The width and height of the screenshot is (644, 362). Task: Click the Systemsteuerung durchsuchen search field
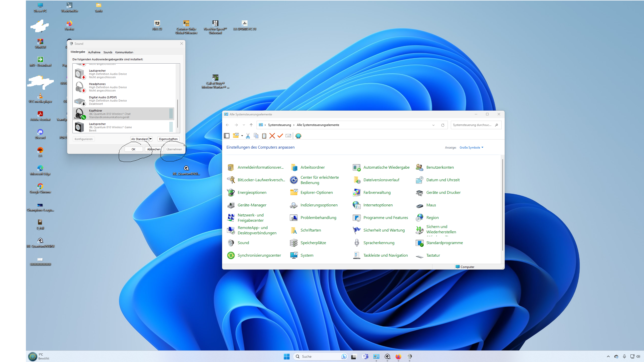472,125
